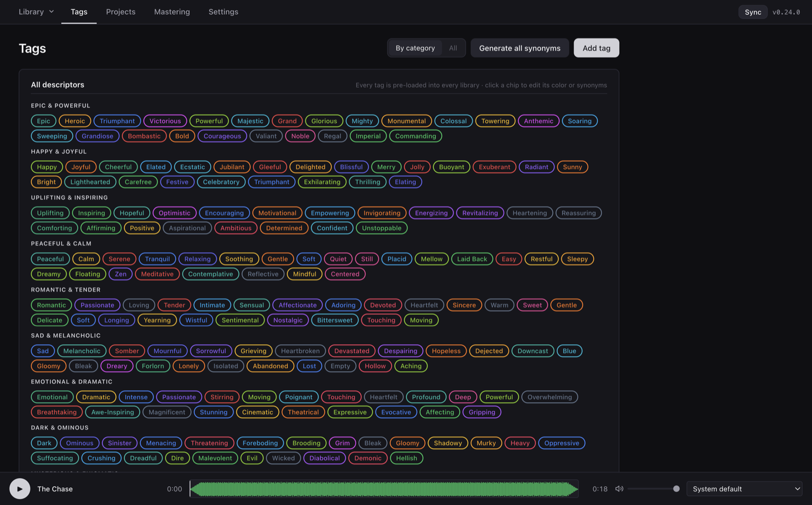This screenshot has height=505, width=812.
Task: Click the gray Reassuring tag
Action: pyautogui.click(x=579, y=213)
